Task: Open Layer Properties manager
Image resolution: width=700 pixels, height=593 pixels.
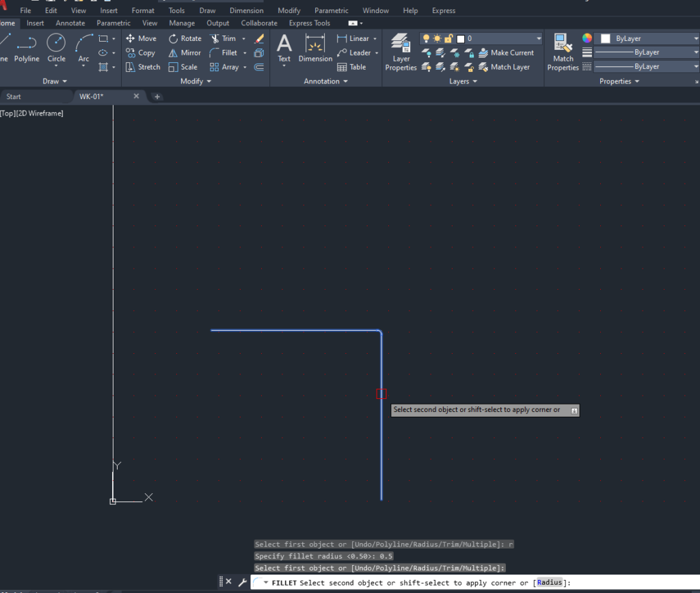Action: [x=401, y=53]
